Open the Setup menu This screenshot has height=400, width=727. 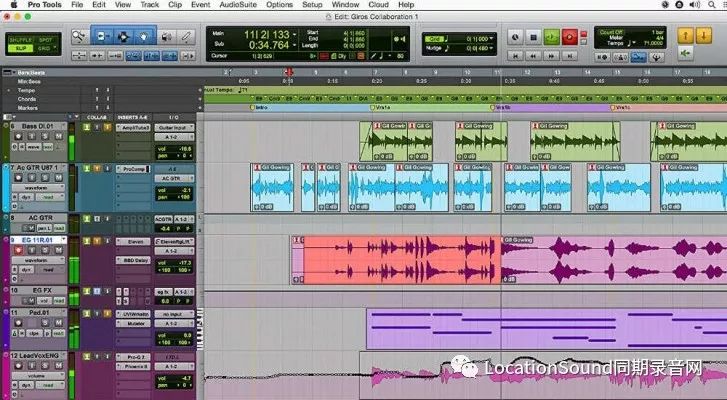312,5
